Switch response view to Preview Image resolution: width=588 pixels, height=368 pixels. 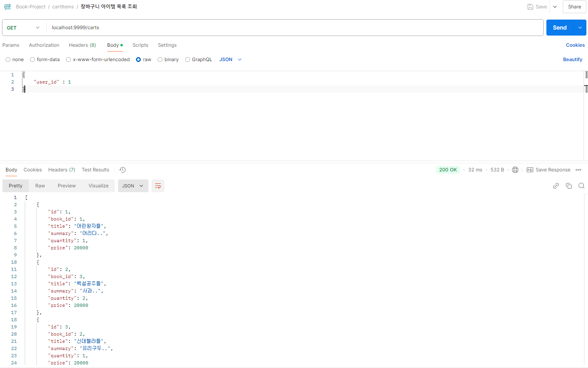(67, 186)
